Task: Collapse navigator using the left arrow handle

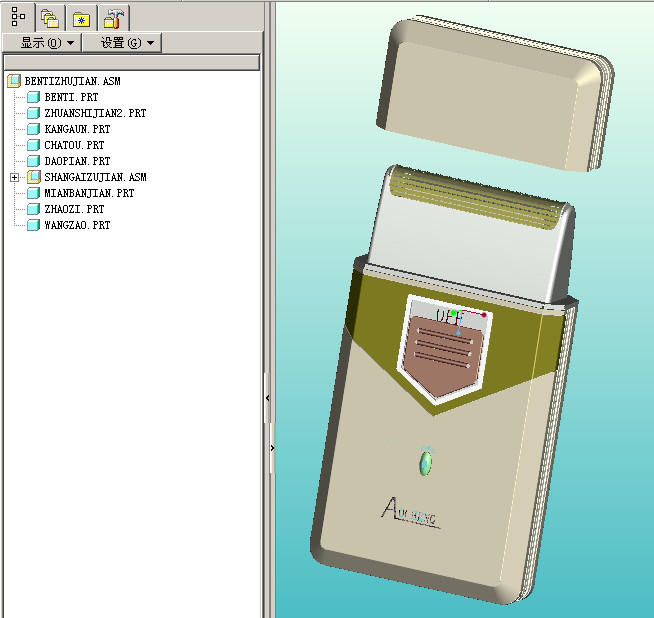Action: tap(267, 398)
